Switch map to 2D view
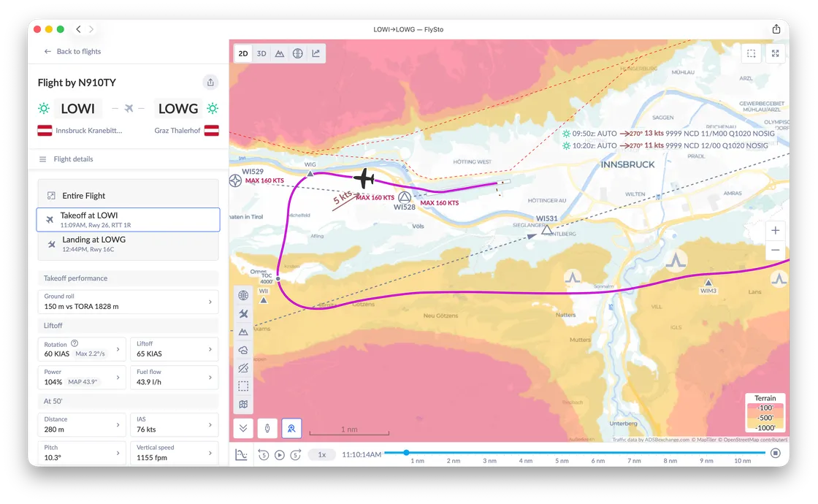This screenshot has height=504, width=818. click(243, 53)
